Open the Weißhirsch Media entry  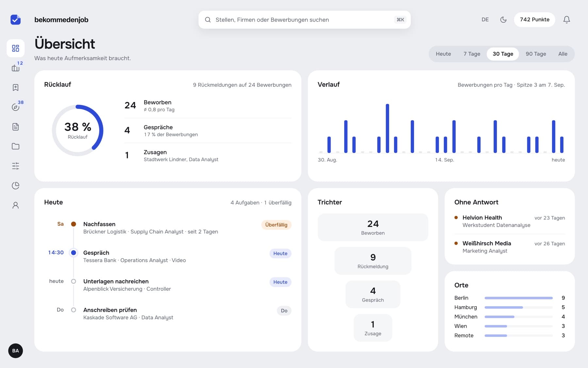[510, 247]
